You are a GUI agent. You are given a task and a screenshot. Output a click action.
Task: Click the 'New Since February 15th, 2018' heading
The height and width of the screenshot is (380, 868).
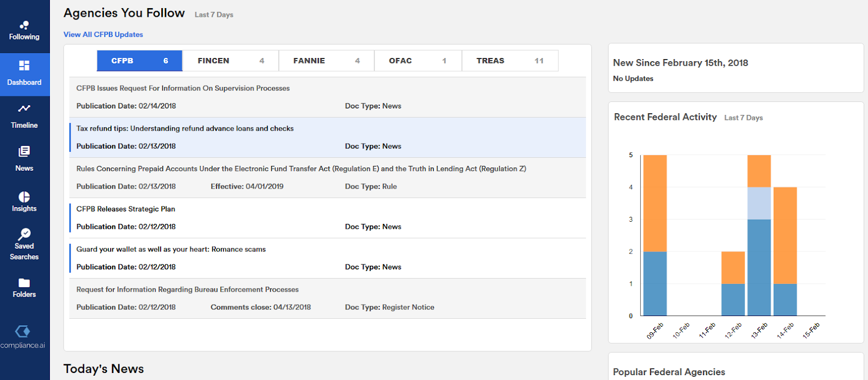coord(680,63)
